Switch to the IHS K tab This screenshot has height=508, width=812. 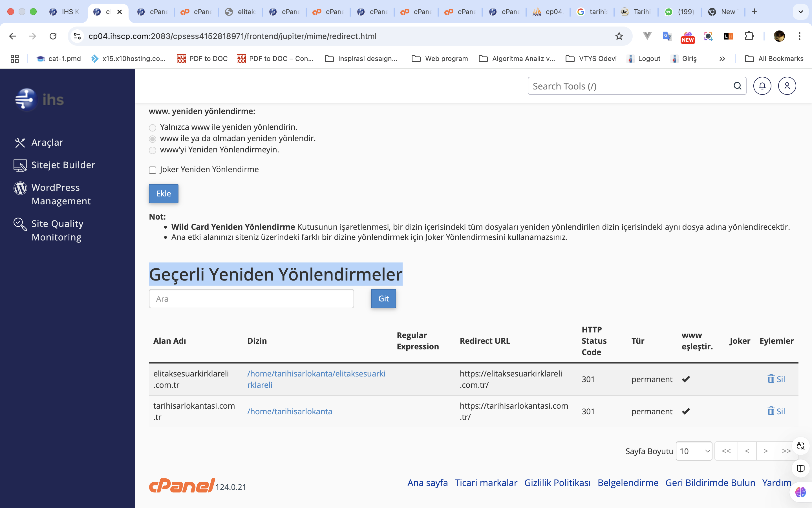point(64,12)
